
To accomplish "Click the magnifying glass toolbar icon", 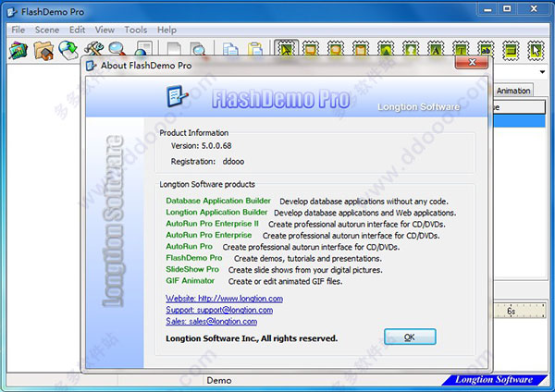I will pyautogui.click(x=117, y=48).
